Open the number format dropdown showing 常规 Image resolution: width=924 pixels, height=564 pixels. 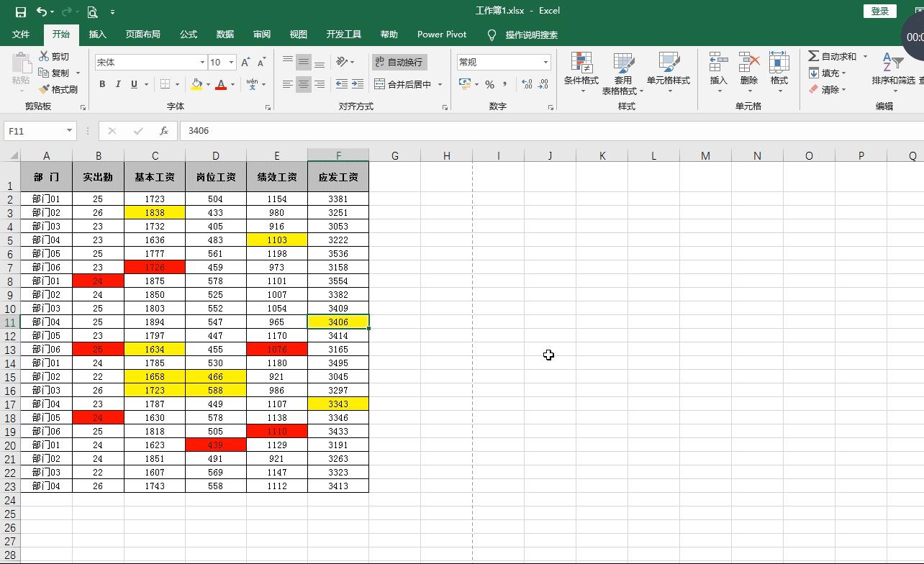[x=545, y=62]
